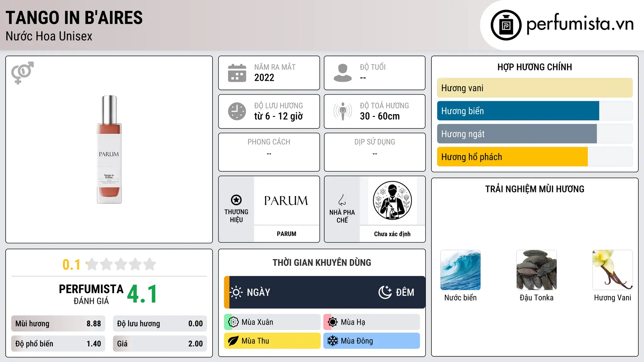The width and height of the screenshot is (644, 362).
Task: Click the perfumista.vn perfume bottle logo icon
Action: pyautogui.click(x=506, y=25)
